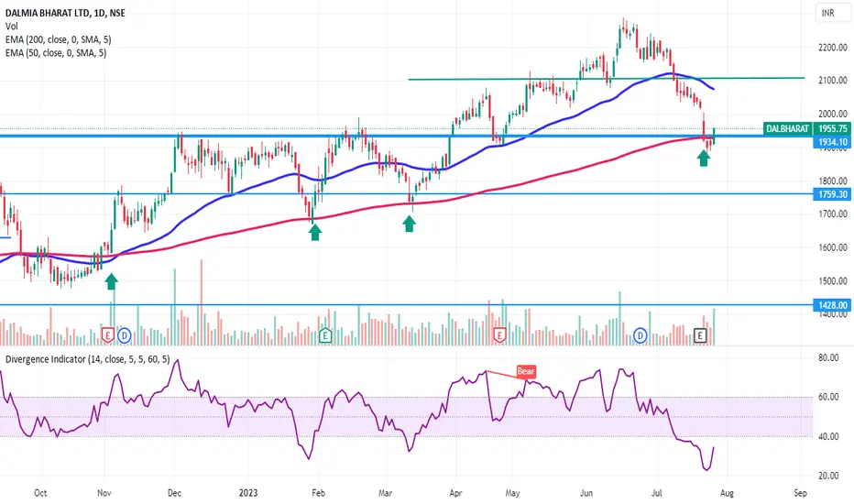Open the INR currency selector
This screenshot has width=854, height=504.
(x=833, y=13)
